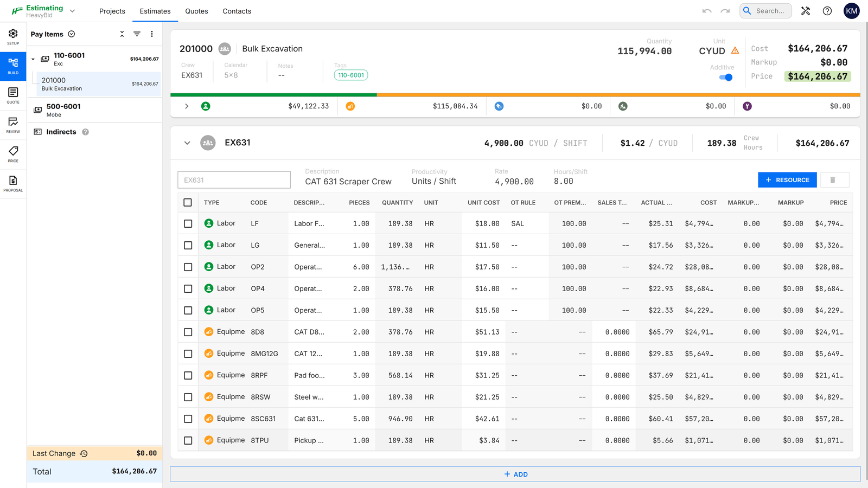The width and height of the screenshot is (868, 488).
Task: Click the tools icon near the search bar
Action: [806, 10]
